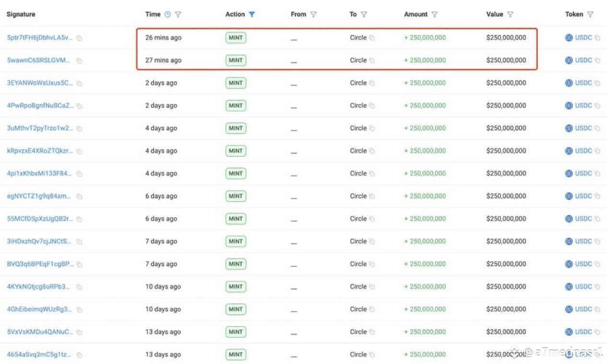Open transaction 4PwRpoBgnfNuBCaZ
Viewport: 607px width, 364px height.
click(40, 106)
